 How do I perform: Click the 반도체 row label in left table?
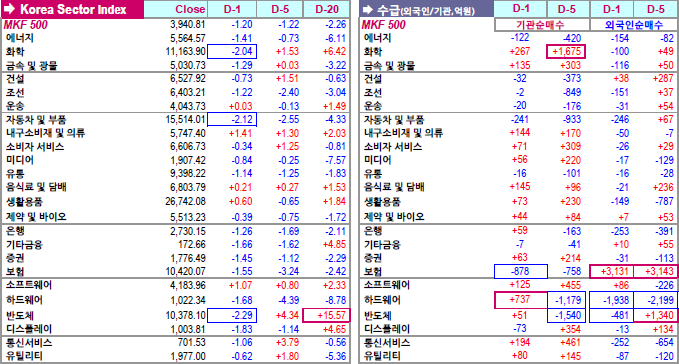pos(20,316)
